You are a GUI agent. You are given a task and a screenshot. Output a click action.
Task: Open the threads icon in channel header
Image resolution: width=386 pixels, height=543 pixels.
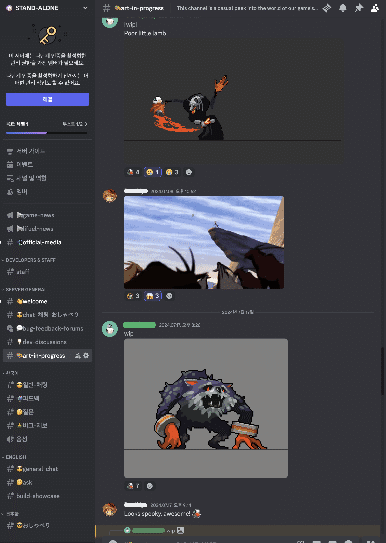click(x=327, y=8)
